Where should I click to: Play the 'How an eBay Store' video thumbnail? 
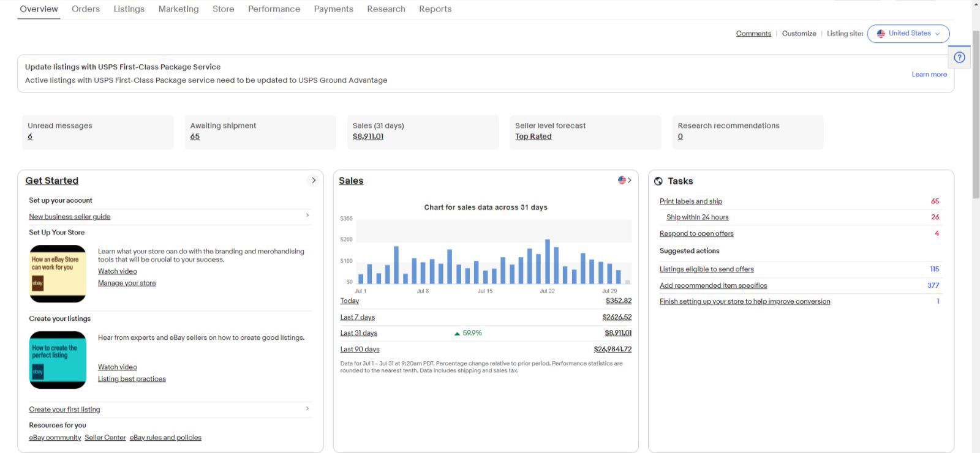(x=58, y=274)
